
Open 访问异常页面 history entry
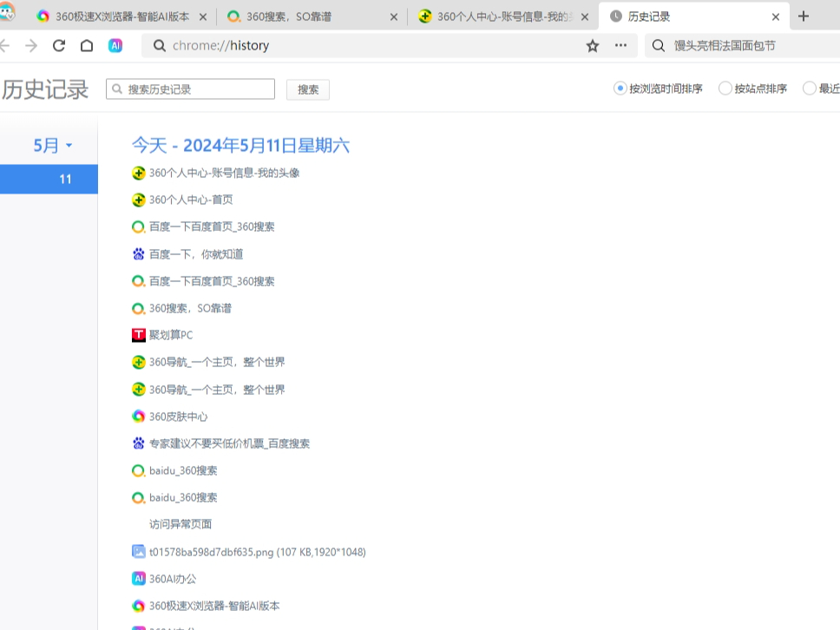tap(180, 524)
